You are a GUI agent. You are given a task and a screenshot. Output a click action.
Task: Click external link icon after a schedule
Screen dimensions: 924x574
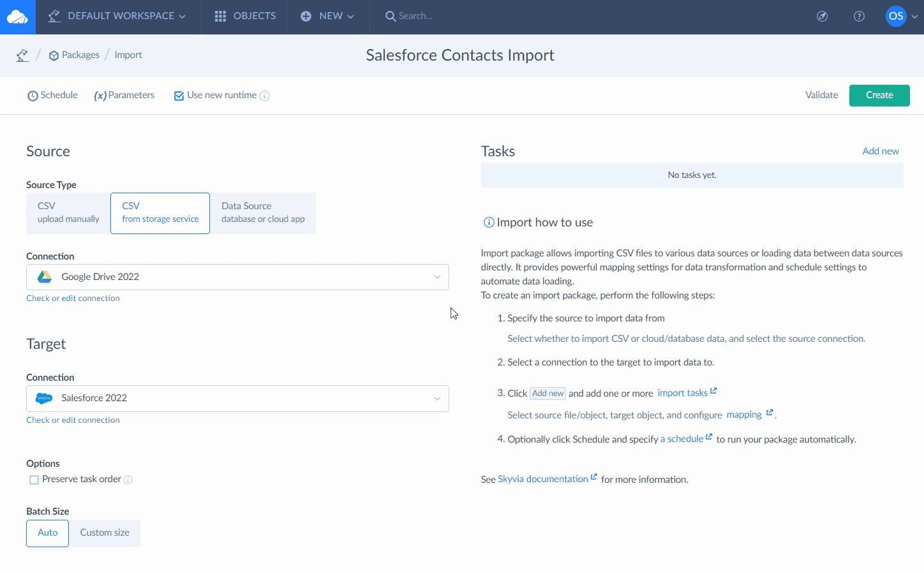click(x=709, y=437)
